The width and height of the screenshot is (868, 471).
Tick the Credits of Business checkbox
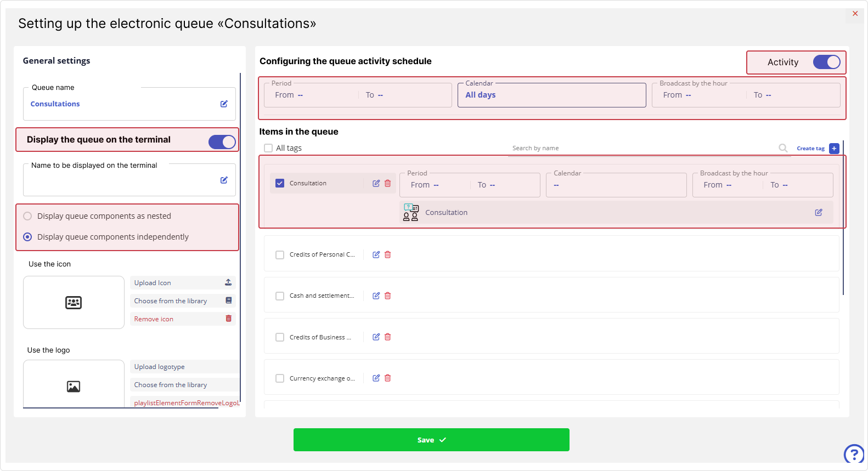click(280, 337)
